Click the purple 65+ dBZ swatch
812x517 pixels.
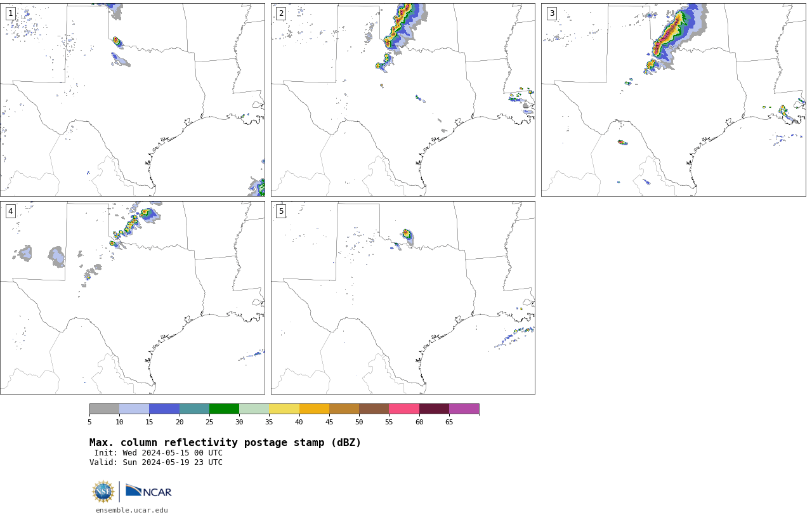click(x=464, y=409)
